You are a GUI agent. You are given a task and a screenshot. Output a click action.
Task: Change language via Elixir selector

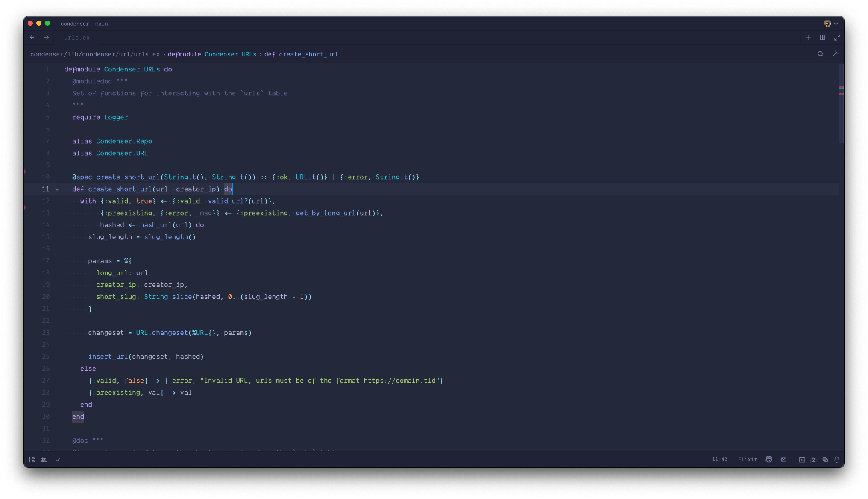(x=747, y=460)
